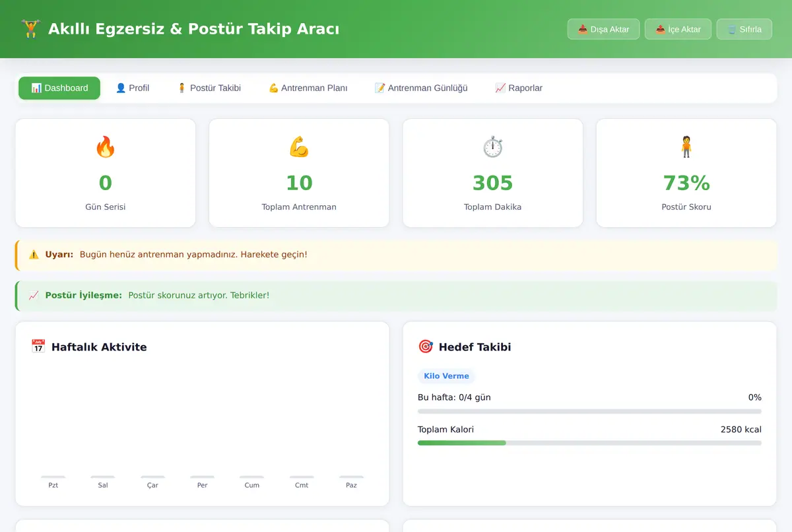Switch to the Profil tab
This screenshot has width=792, height=532.
[x=133, y=88]
